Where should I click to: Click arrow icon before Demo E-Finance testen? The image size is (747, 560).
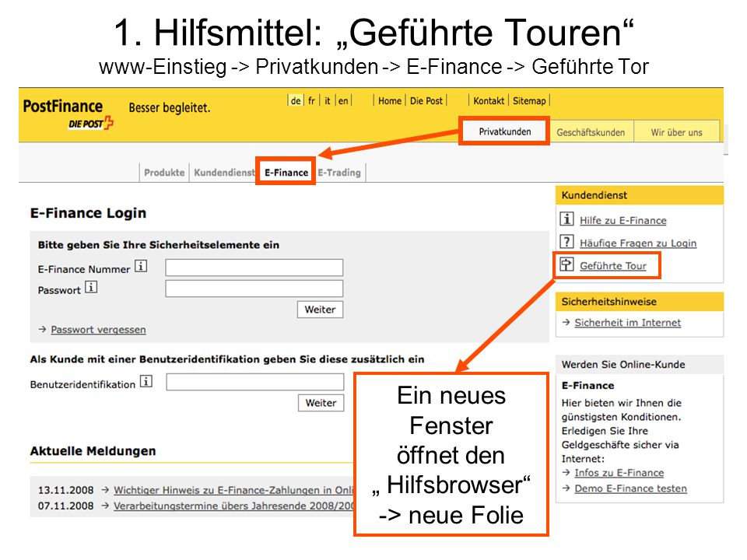[x=566, y=488]
